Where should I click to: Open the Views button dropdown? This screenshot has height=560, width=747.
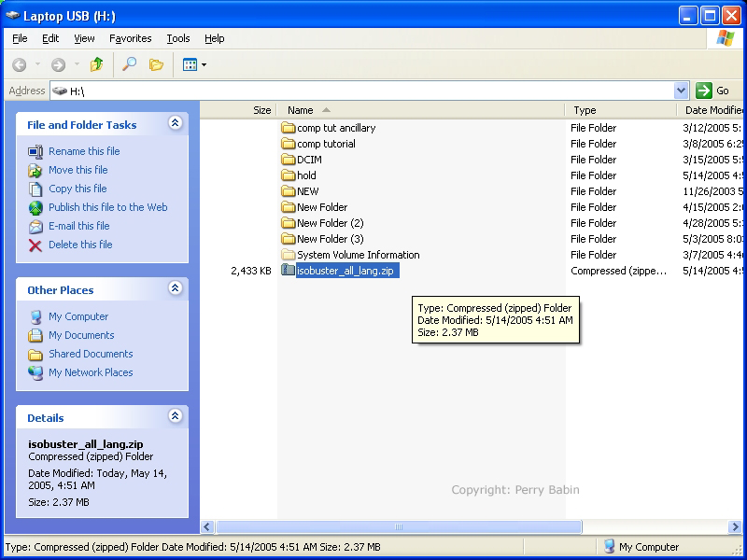point(194,64)
